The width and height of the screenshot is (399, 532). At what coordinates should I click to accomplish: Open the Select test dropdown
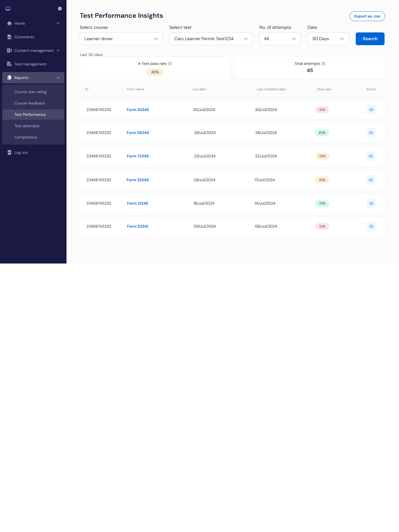pyautogui.click(x=211, y=39)
